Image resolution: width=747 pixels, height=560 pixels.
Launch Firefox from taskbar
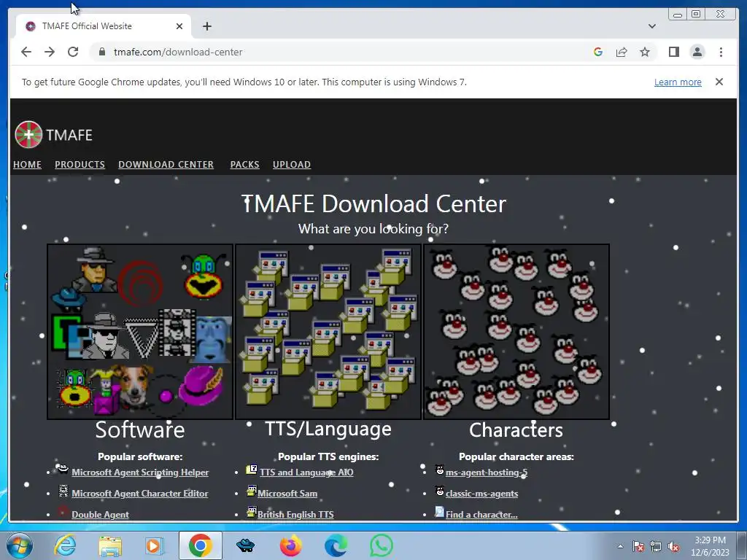tap(290, 545)
